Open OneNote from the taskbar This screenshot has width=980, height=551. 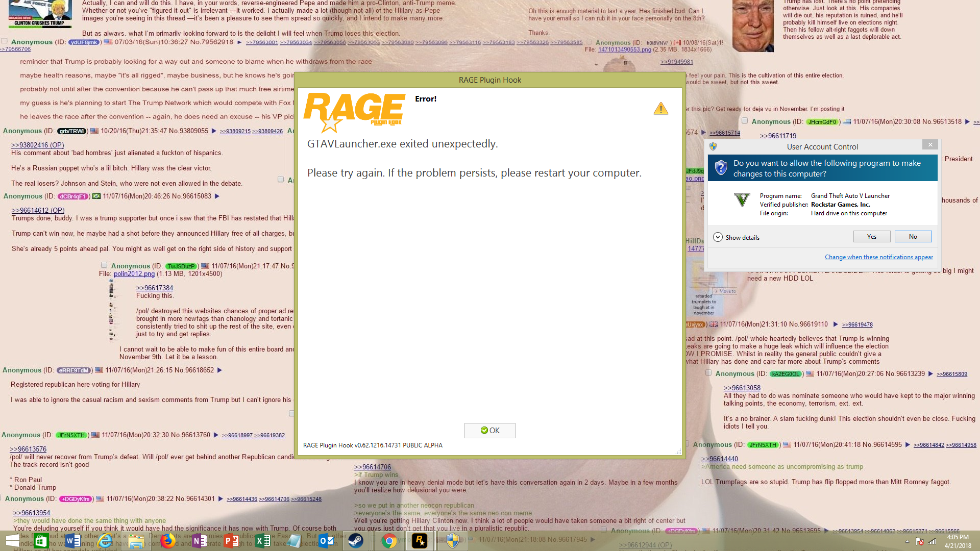click(x=200, y=540)
